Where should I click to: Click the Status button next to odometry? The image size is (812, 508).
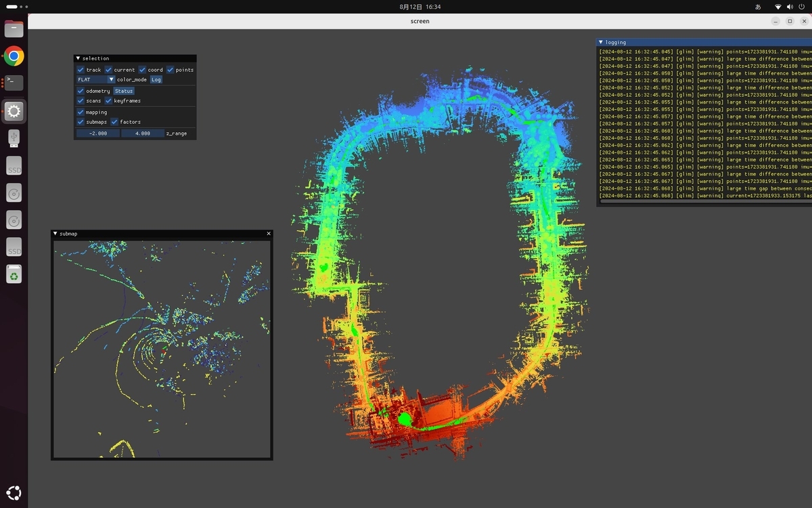pyautogui.click(x=124, y=91)
